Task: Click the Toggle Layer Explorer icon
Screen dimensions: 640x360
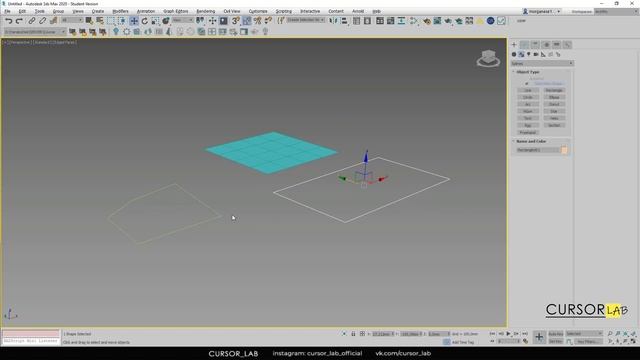Action: (x=367, y=20)
